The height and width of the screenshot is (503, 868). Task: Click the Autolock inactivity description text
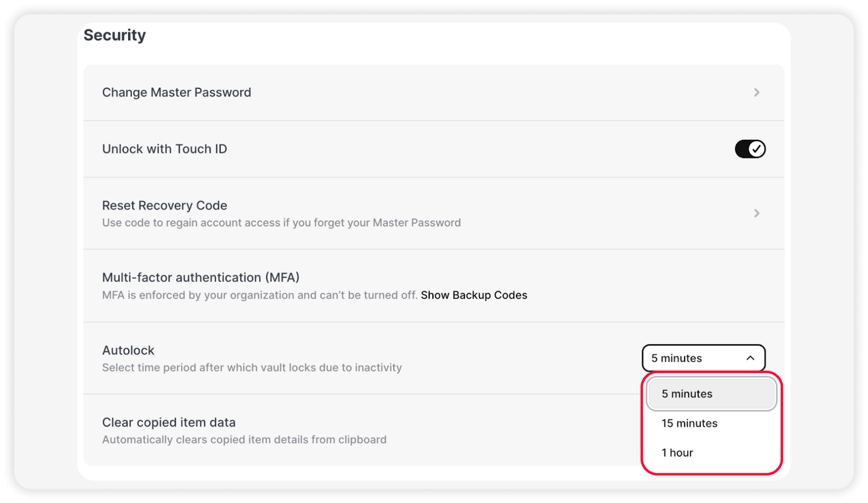coord(252,367)
